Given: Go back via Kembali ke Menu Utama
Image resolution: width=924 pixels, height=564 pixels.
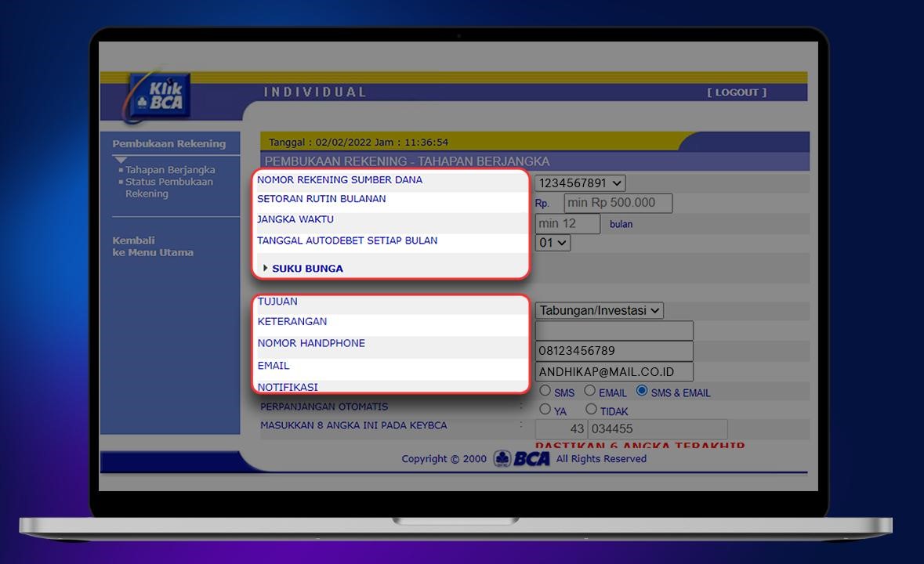Looking at the screenshot, I should [x=152, y=247].
